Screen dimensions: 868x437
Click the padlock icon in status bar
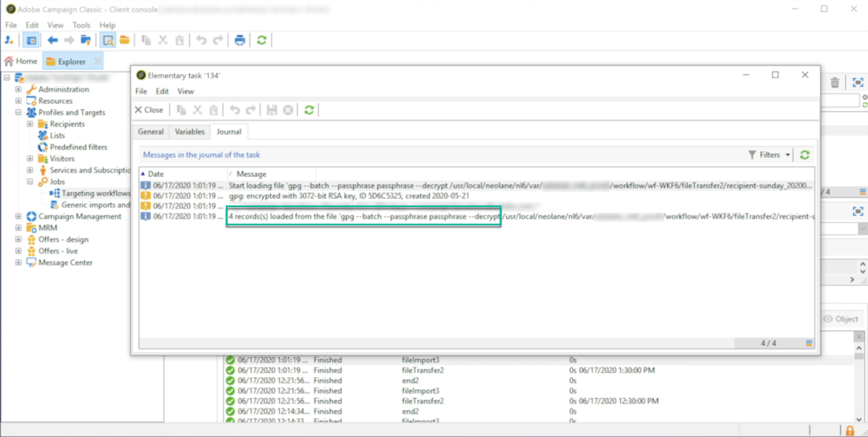pyautogui.click(x=850, y=431)
